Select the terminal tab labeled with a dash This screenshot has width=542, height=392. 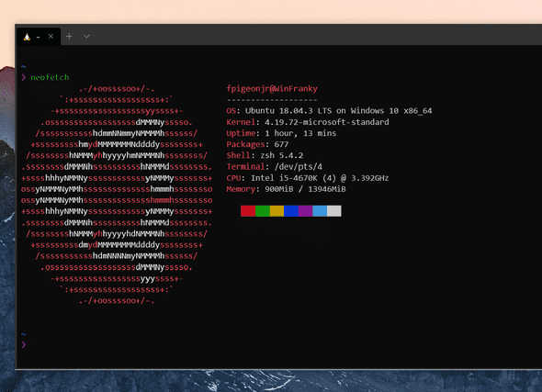click(x=39, y=37)
